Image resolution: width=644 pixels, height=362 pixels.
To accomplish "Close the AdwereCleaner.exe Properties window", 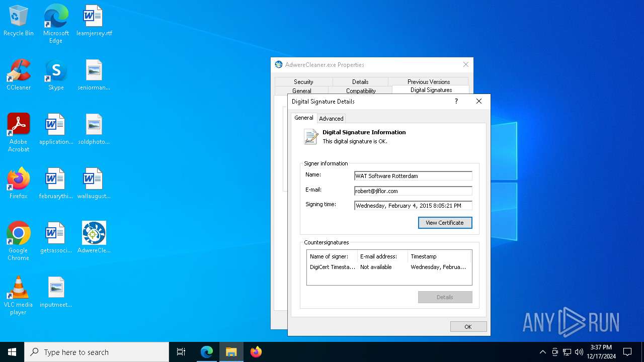I will tap(466, 64).
